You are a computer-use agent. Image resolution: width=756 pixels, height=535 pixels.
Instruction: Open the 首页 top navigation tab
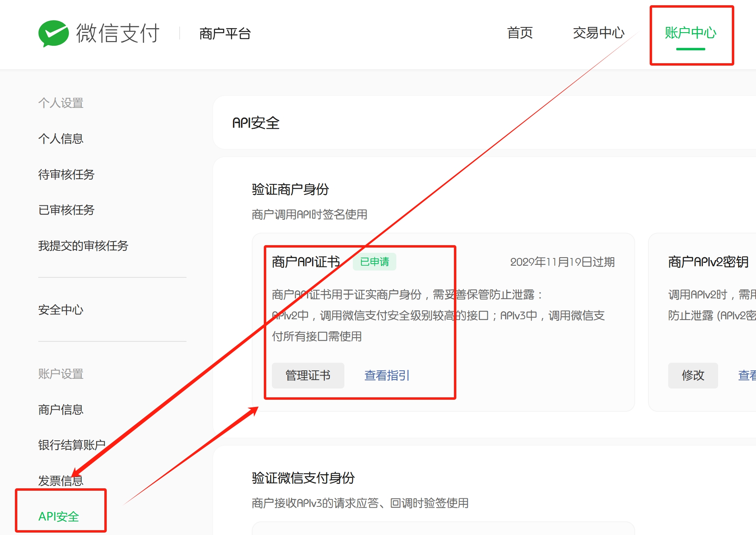(520, 33)
